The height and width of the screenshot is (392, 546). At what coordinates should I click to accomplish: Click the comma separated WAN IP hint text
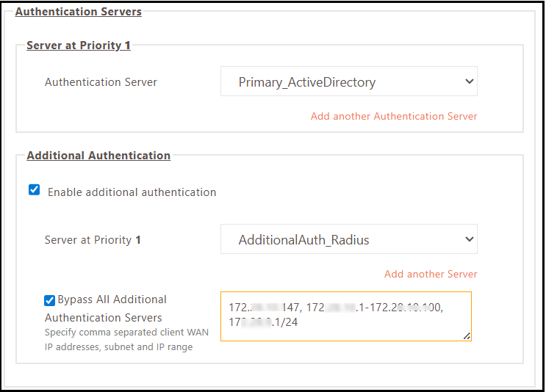click(x=126, y=339)
